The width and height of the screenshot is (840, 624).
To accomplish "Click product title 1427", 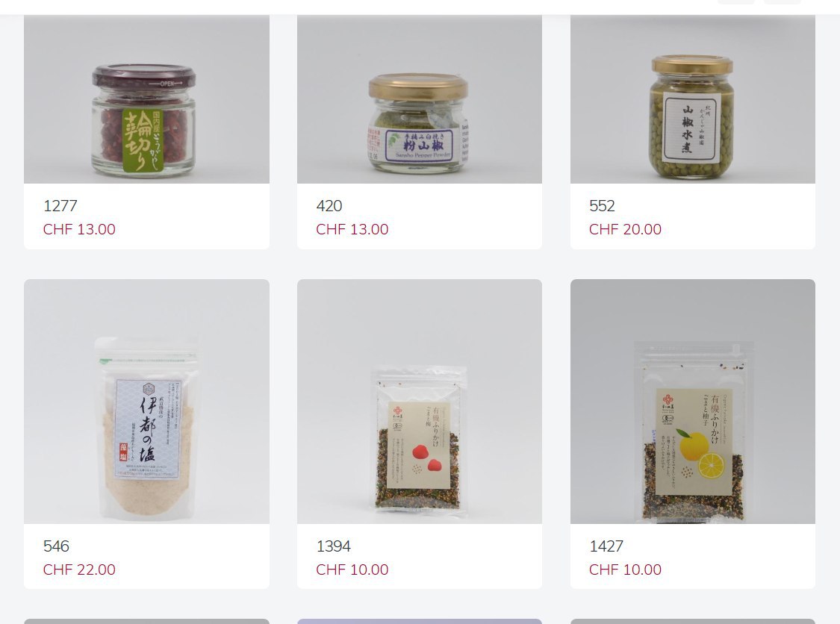I will point(606,546).
